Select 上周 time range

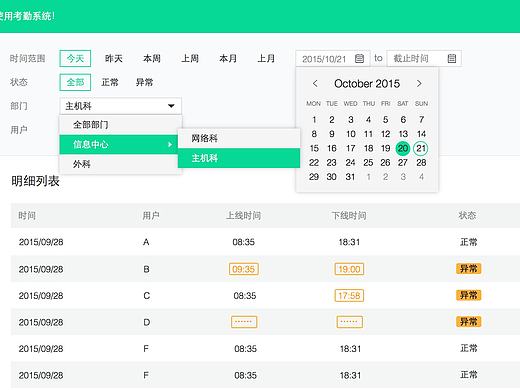coord(190,59)
